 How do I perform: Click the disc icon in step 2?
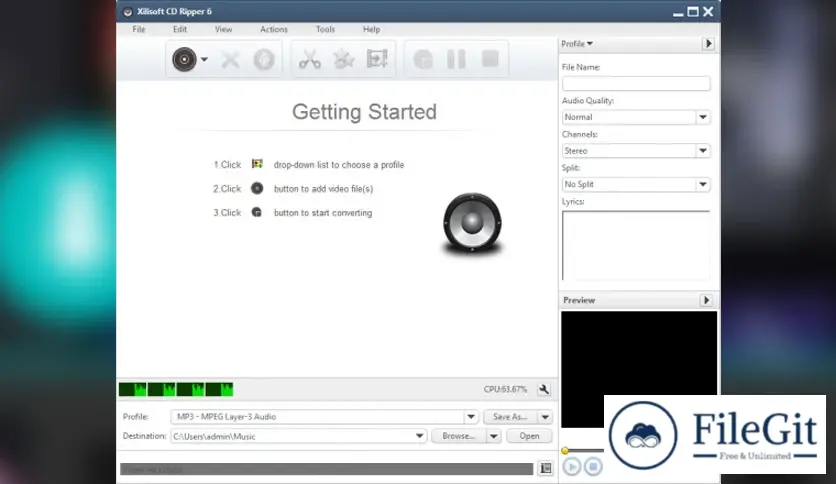[257, 188]
